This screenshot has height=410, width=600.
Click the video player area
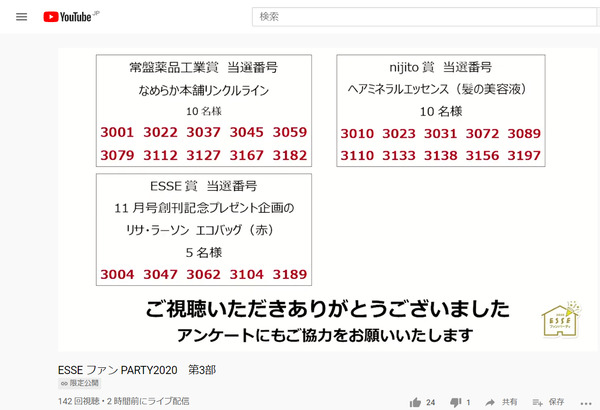pos(328,199)
